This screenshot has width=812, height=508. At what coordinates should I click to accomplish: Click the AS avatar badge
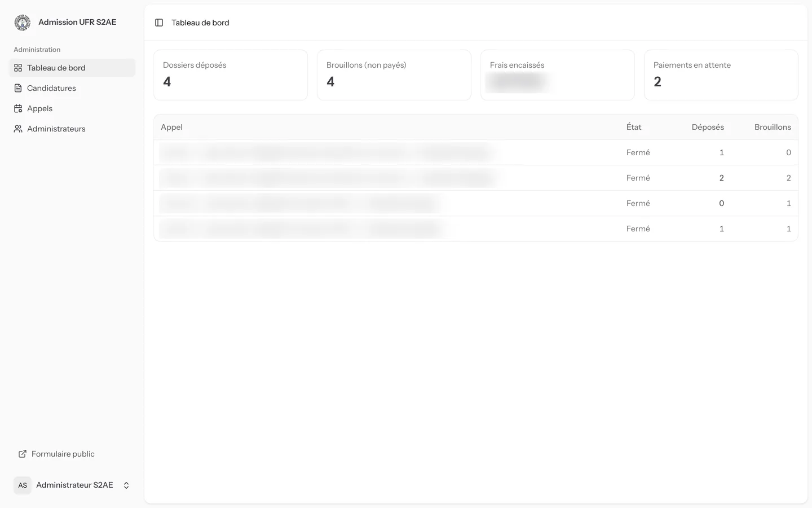(x=23, y=485)
